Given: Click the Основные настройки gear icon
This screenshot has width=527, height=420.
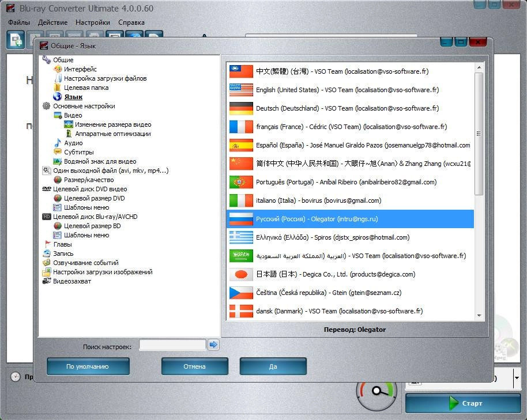Looking at the screenshot, I should coord(46,106).
